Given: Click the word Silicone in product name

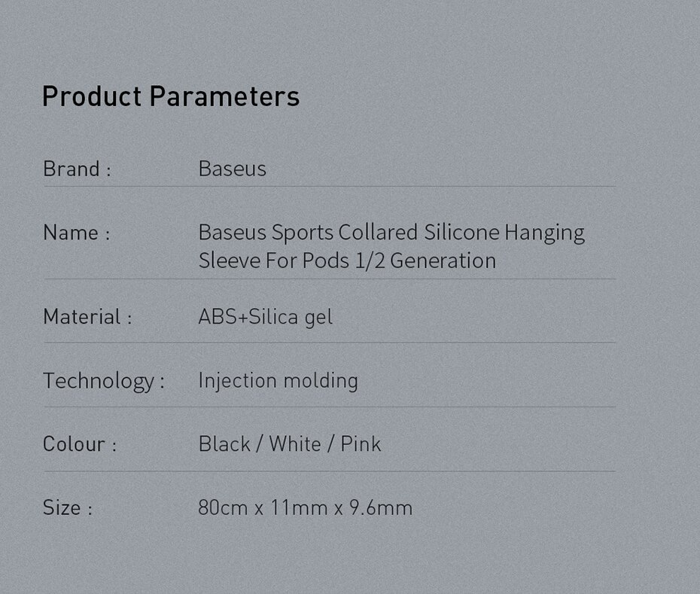Looking at the screenshot, I should pos(461,232).
